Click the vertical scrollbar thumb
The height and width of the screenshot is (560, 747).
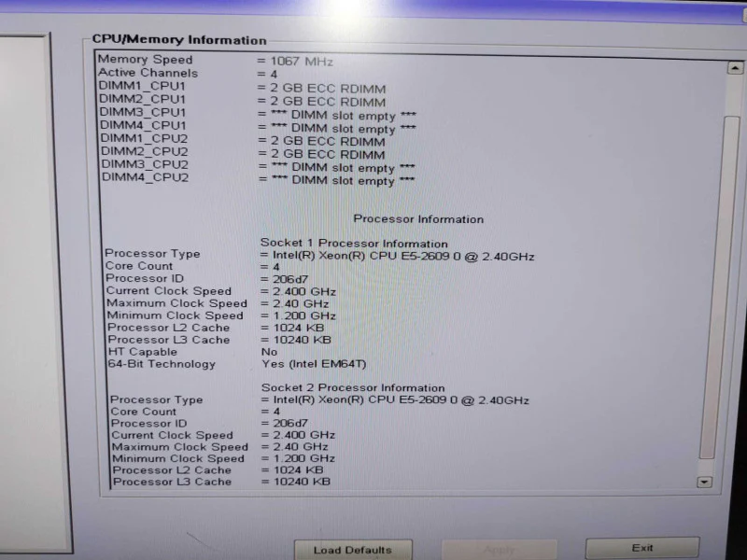point(720,288)
